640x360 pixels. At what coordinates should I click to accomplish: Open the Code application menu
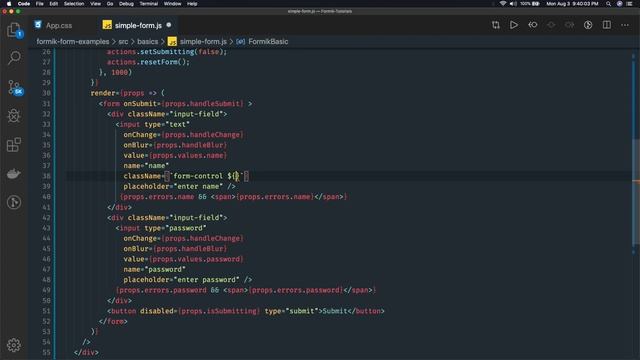(24, 4)
